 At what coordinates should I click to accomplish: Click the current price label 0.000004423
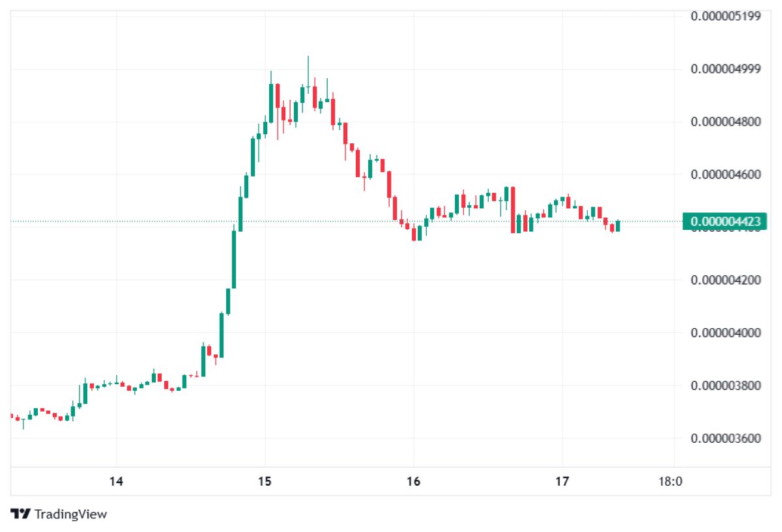725,221
